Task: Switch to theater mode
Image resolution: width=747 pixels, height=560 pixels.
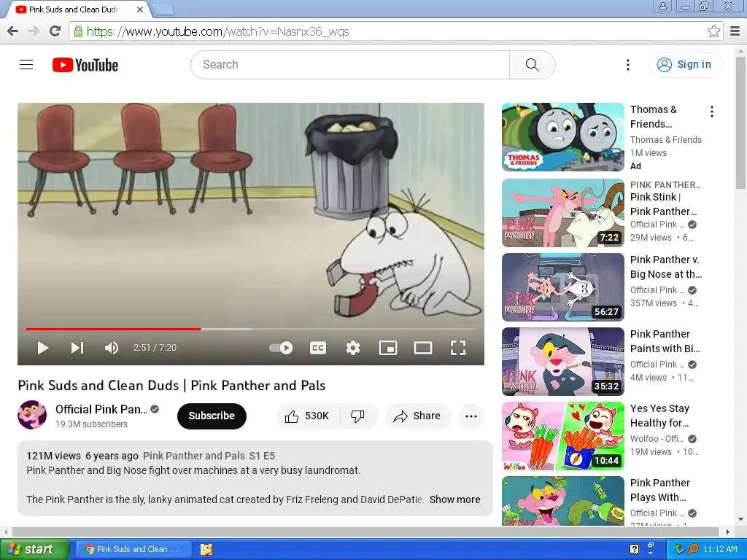Action: tap(423, 348)
